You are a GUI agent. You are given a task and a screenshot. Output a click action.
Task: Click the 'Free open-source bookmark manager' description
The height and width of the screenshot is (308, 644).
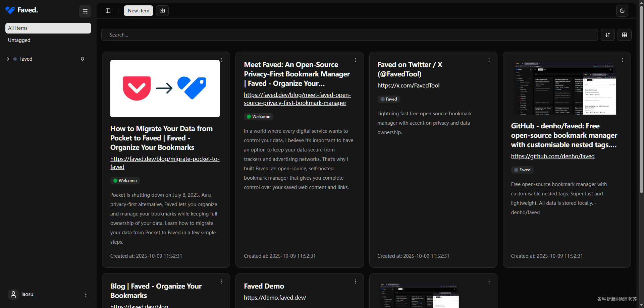559,198
